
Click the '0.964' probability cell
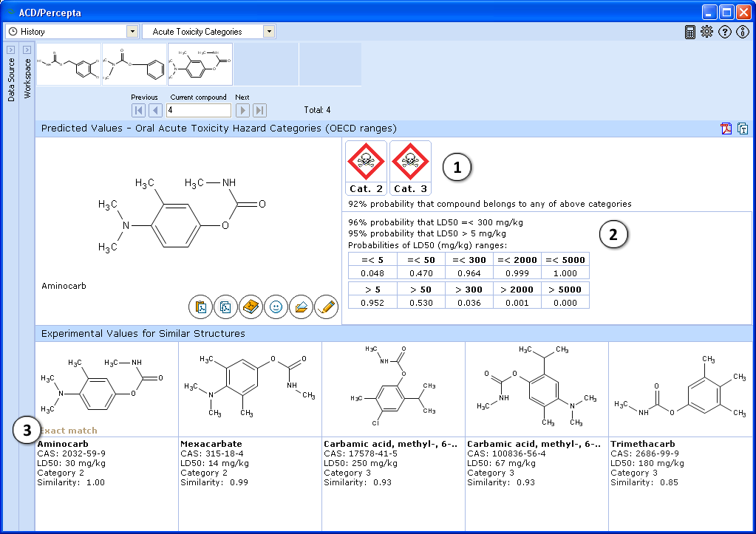pos(469,273)
